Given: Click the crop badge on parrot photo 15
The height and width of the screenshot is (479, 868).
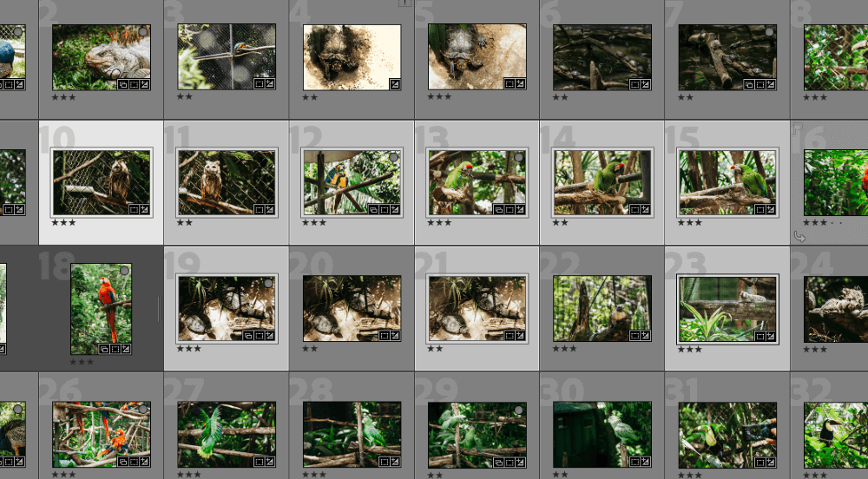Looking at the screenshot, I should (x=760, y=210).
